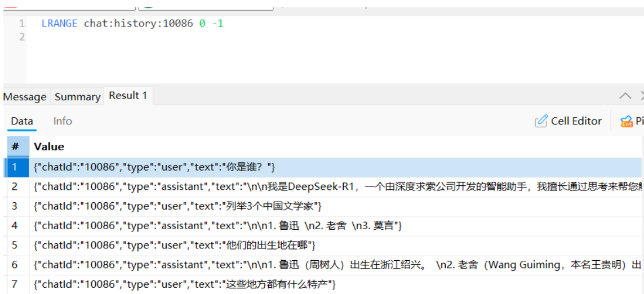The height and width of the screenshot is (294, 644).
Task: Select row 6 about 鲁迅 出生在浙江绍兴
Action: tap(335, 265)
